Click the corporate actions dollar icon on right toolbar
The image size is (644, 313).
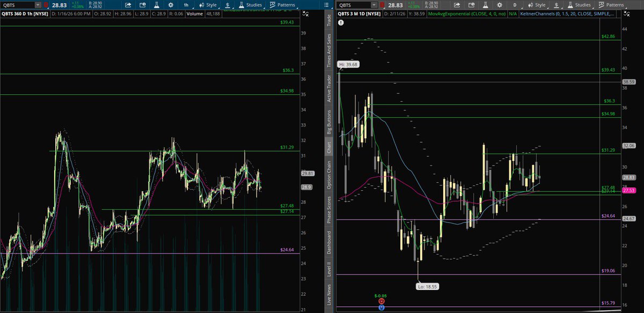pyautogui.click(x=556, y=5)
